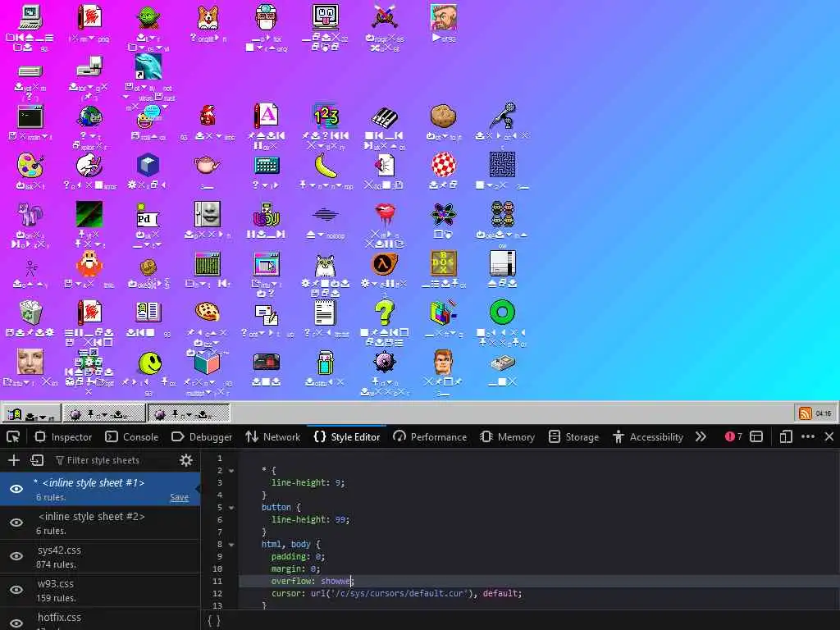
Task: Open the piano keys desktop icon
Action: 385,116
